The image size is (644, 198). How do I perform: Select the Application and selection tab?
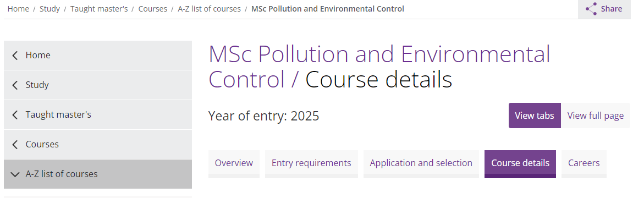[421, 164]
